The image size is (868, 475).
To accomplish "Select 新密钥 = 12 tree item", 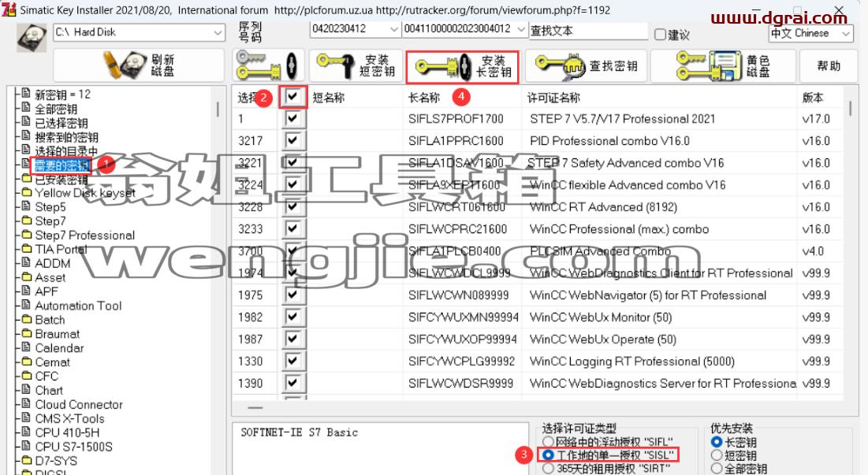I will tap(62, 95).
